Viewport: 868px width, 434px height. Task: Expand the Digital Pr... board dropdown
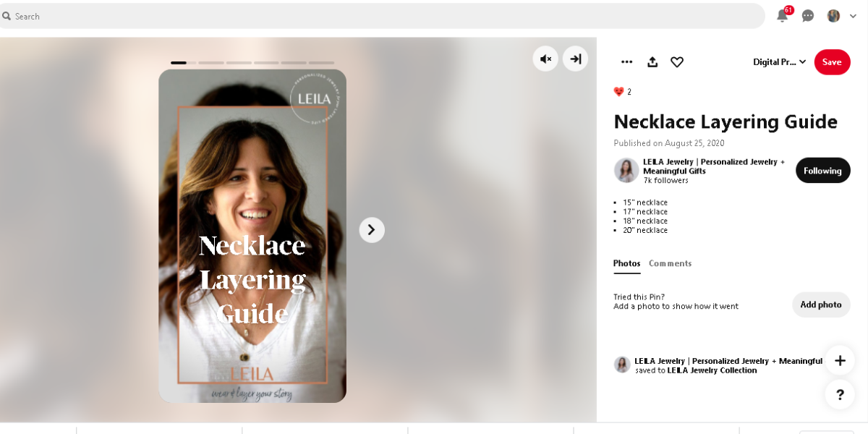[x=779, y=62]
